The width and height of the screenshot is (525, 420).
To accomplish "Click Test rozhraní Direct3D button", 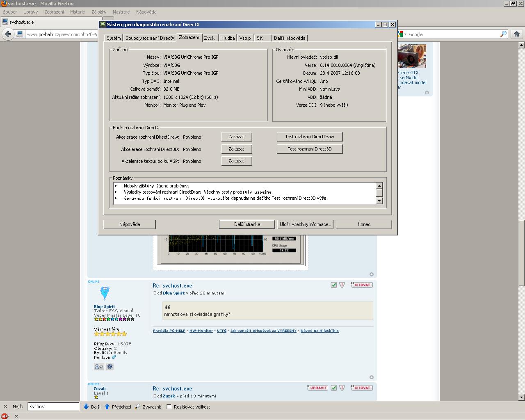I will (x=309, y=149).
